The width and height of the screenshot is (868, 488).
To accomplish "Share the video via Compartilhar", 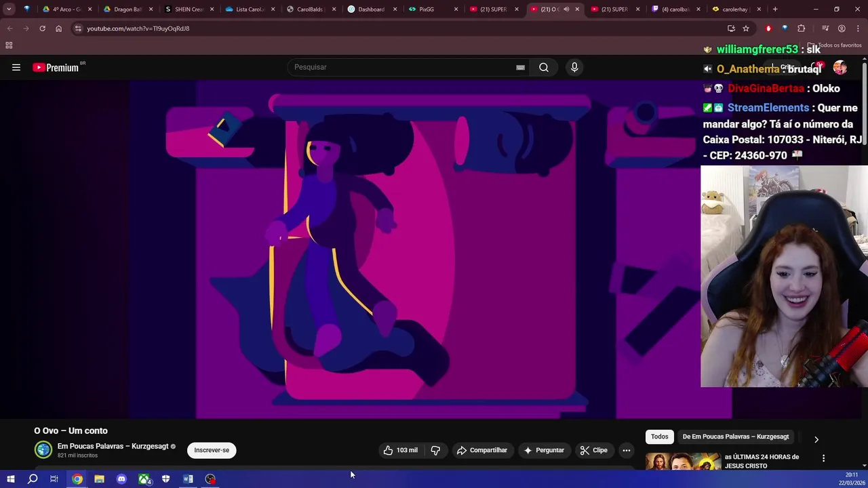I will point(481,450).
